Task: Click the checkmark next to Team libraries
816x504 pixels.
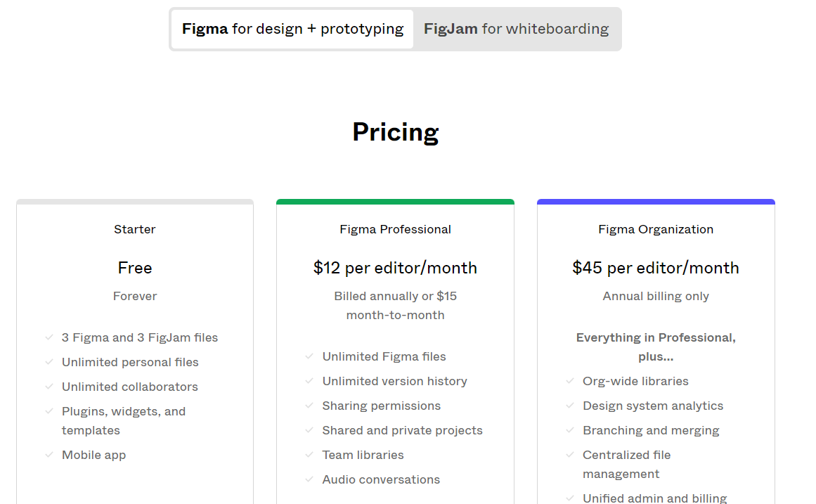Action: click(x=309, y=455)
